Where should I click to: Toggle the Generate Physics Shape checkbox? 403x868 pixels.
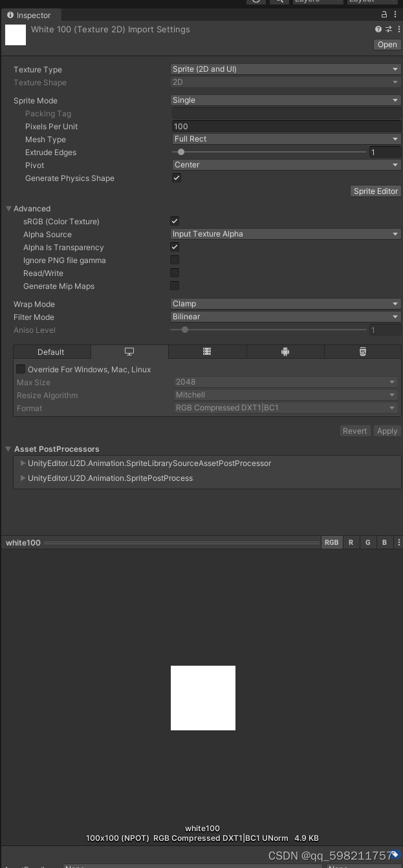point(176,178)
